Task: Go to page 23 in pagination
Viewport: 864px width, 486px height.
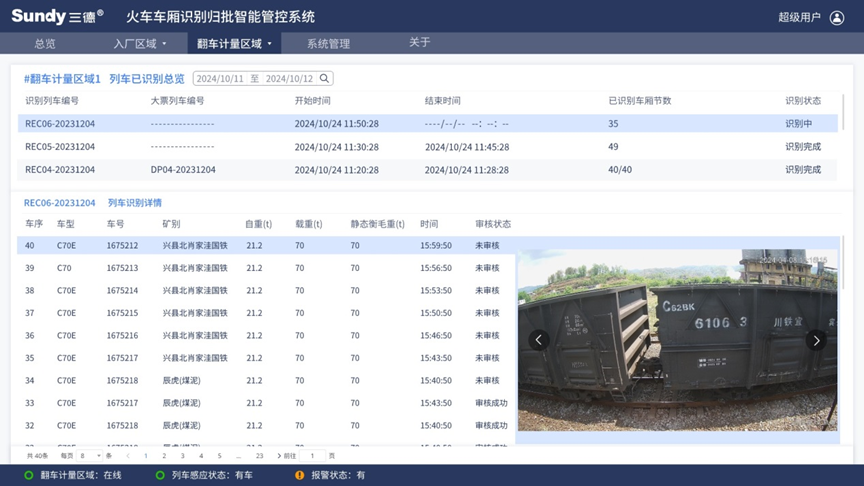Action: 260,456
